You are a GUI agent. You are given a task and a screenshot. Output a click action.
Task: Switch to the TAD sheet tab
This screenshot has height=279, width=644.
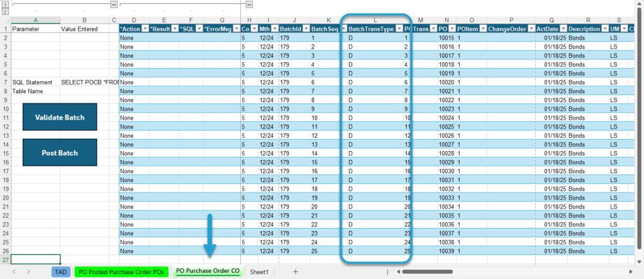click(61, 271)
